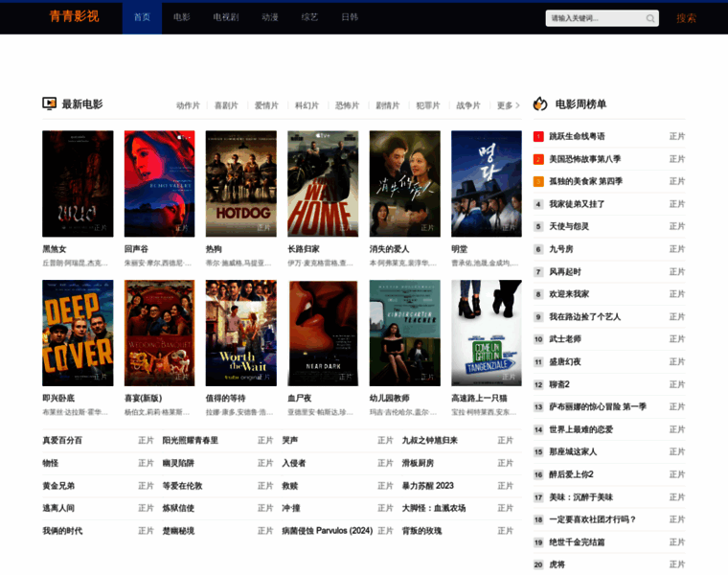The width and height of the screenshot is (728, 575).
Task: Open 大脚怪：血溅农场 in the list
Action: tap(434, 508)
